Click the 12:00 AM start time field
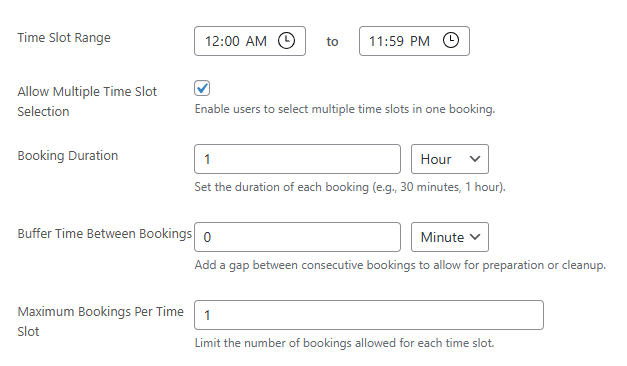Screen dimensions: 627x366 coord(250,41)
